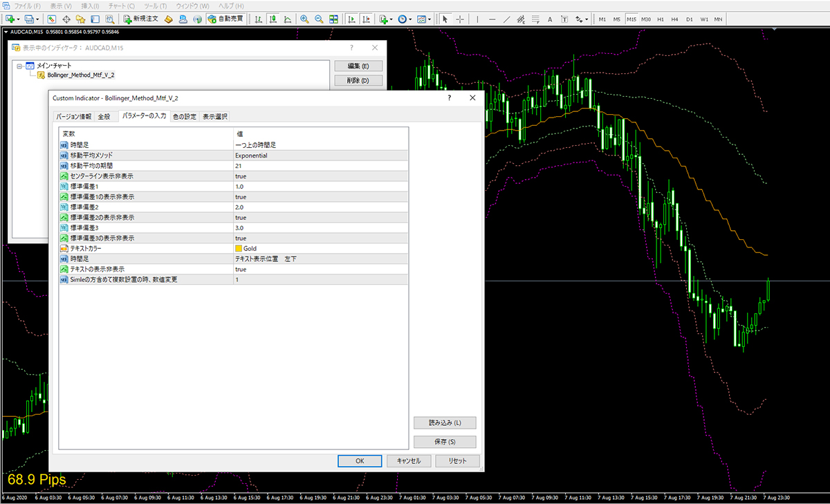This screenshot has height=504, width=830.
Task: Toggle chart shift
Action: click(x=366, y=19)
